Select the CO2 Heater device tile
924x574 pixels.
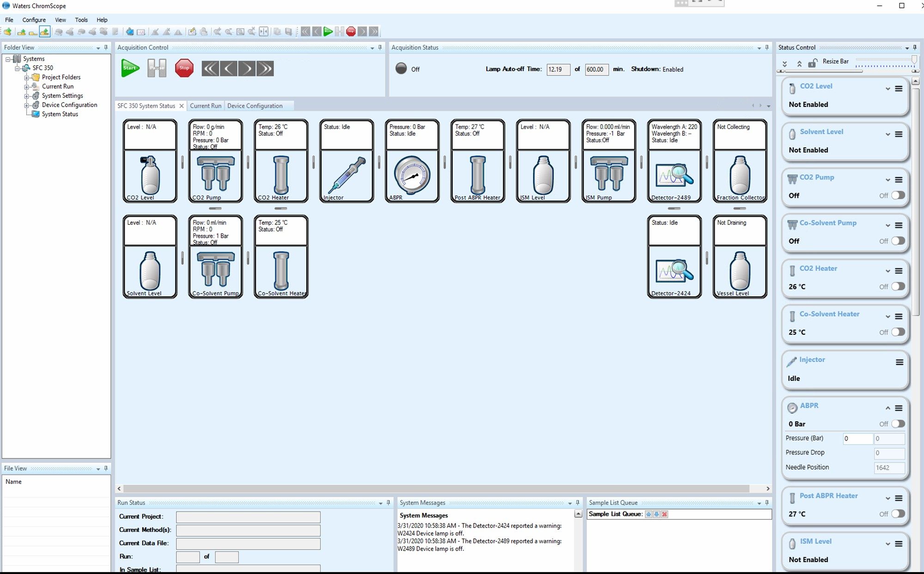281,161
